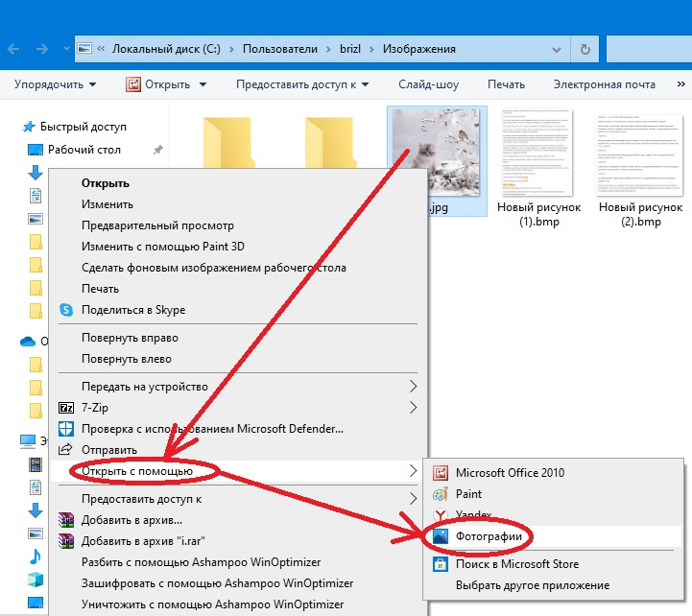Click Изображения in the address path
The image size is (692, 616).
point(418,49)
